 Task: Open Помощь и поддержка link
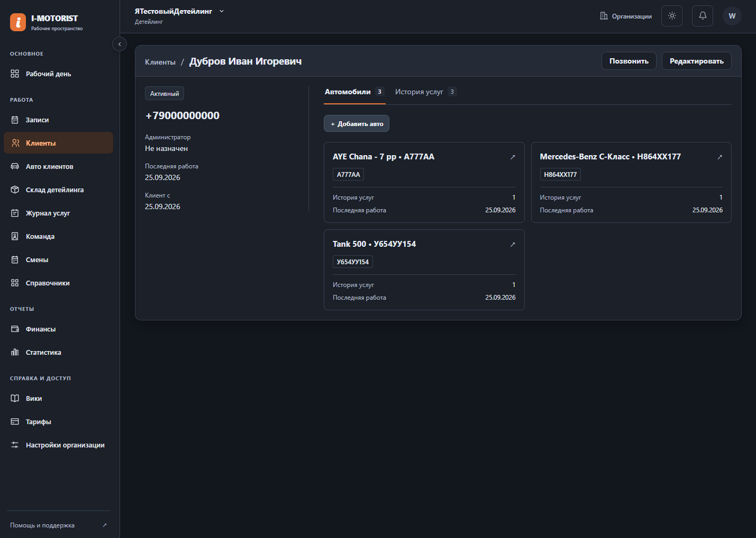[x=58, y=525]
